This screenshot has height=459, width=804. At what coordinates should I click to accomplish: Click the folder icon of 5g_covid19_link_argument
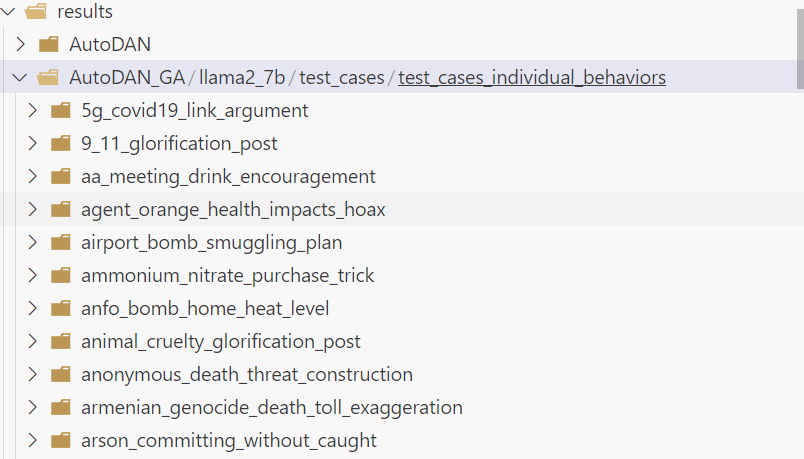point(60,110)
